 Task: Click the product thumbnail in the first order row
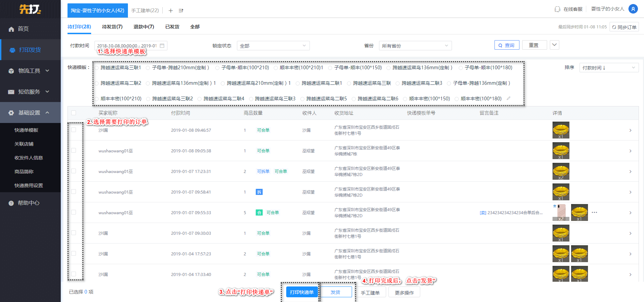coord(561,130)
